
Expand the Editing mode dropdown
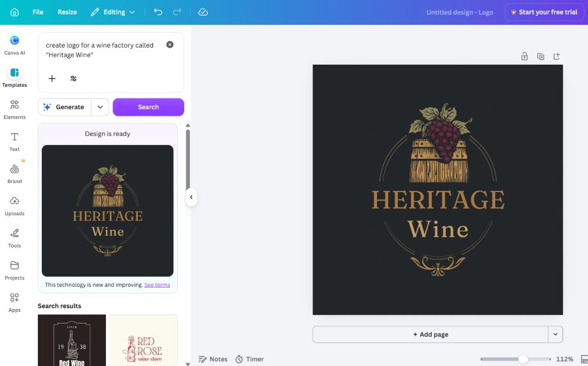[112, 12]
